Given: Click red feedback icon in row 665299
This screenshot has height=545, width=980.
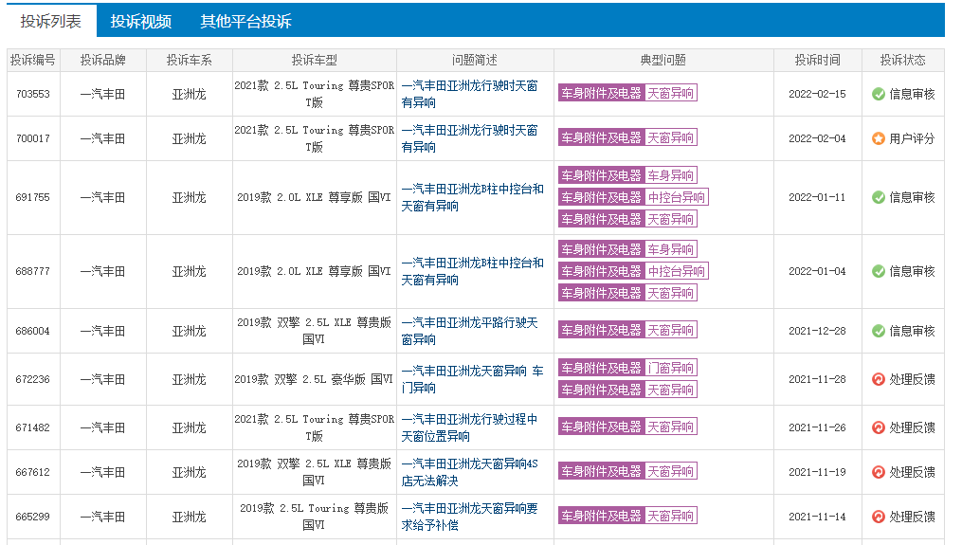Looking at the screenshot, I should tap(879, 517).
